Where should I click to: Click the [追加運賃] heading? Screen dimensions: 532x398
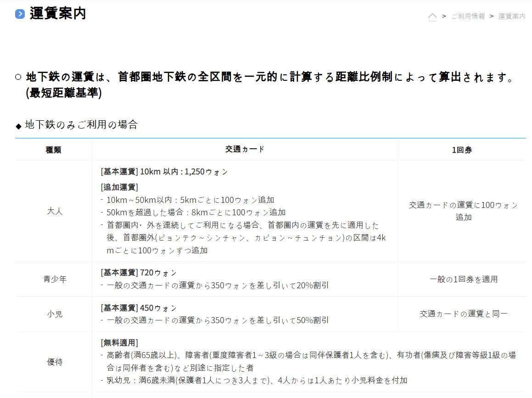[x=119, y=187]
